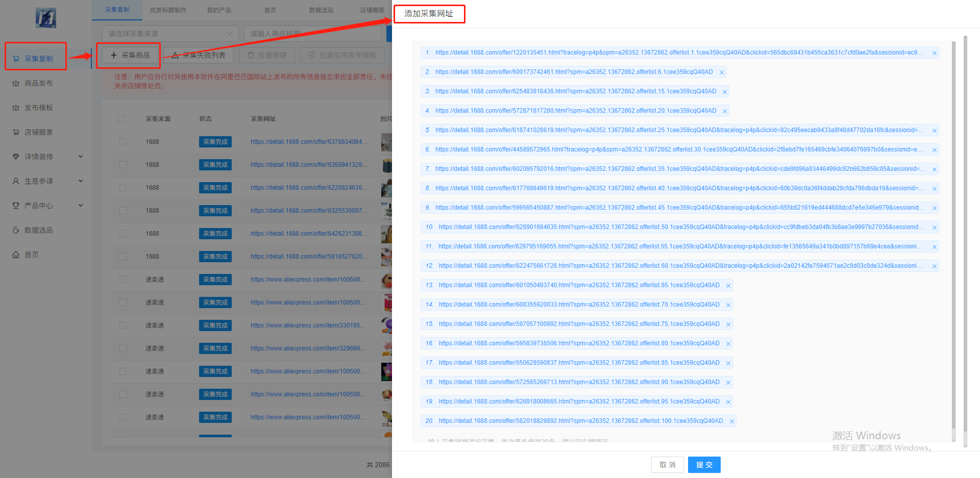Viewport: 980px width, 478px height.
Task: Check the row with offer/5816527820 URL
Action: point(123,257)
